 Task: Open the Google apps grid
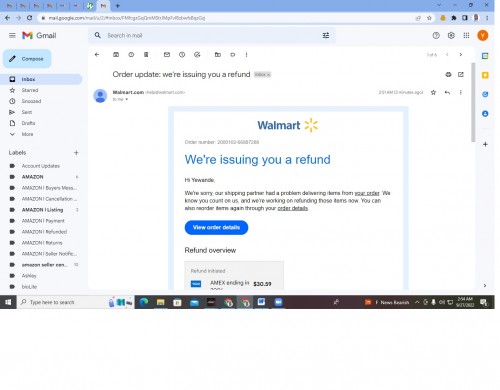click(x=466, y=35)
